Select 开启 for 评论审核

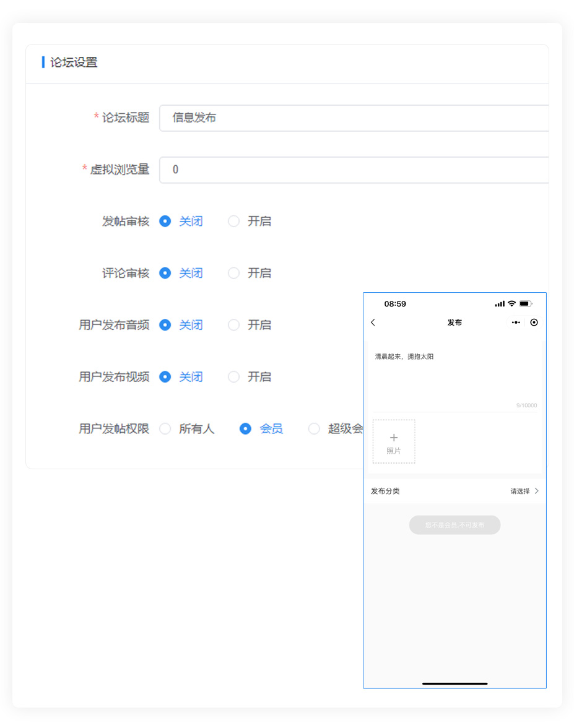coord(233,273)
